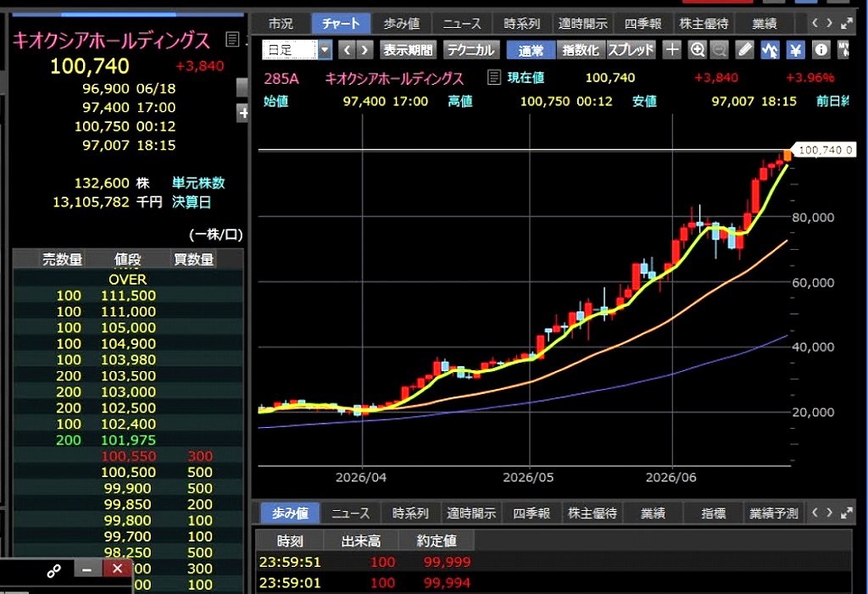Open 株主優待 tab in top tab bar

pyautogui.click(x=704, y=23)
